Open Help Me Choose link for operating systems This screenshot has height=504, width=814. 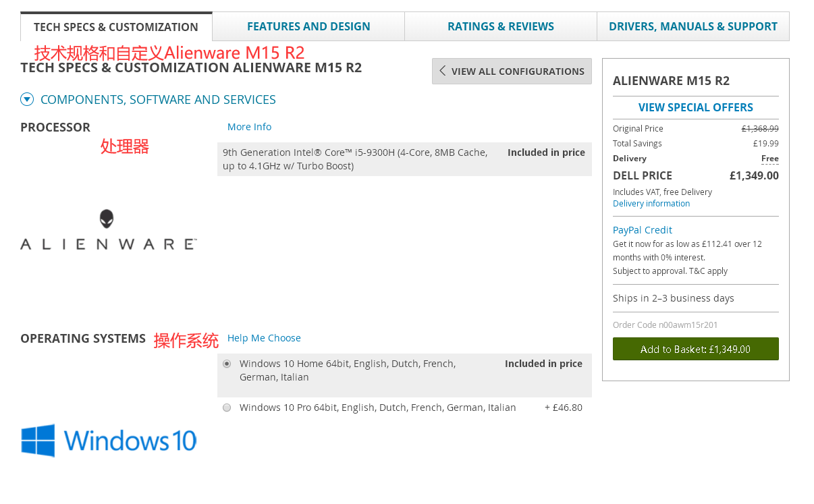(x=264, y=338)
